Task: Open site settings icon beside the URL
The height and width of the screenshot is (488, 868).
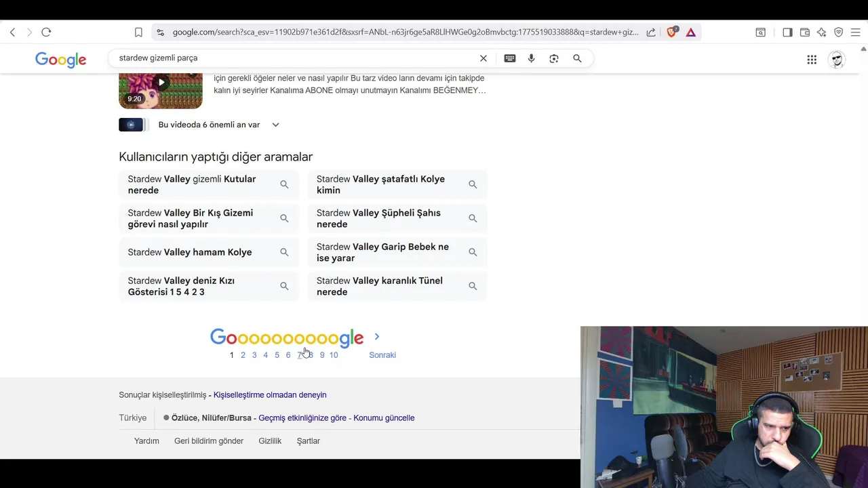Action: coord(160,32)
